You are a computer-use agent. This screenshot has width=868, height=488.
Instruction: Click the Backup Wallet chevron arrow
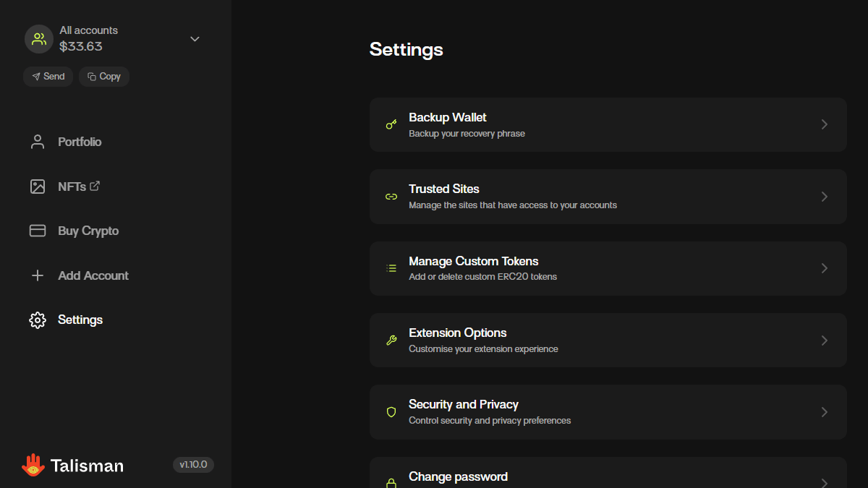point(824,124)
